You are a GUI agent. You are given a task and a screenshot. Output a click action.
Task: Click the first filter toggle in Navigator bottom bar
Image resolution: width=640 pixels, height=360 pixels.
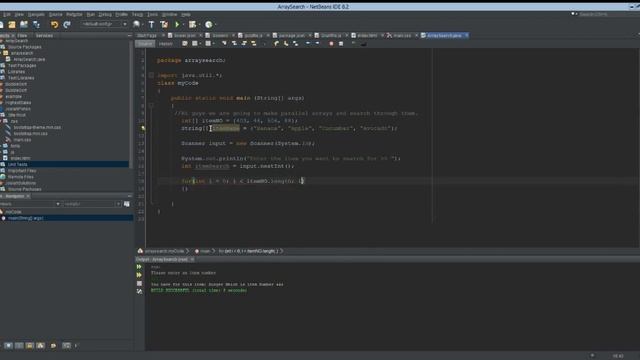pos(9,345)
